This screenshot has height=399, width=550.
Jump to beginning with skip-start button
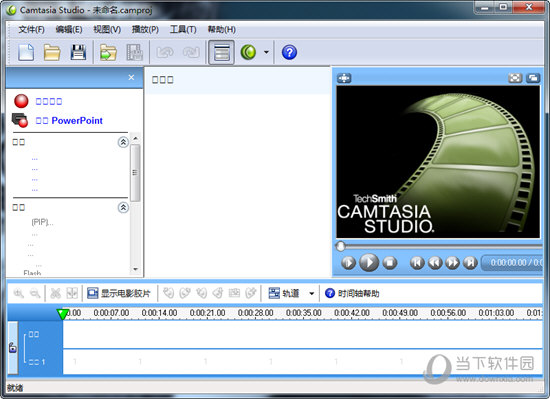(x=417, y=263)
